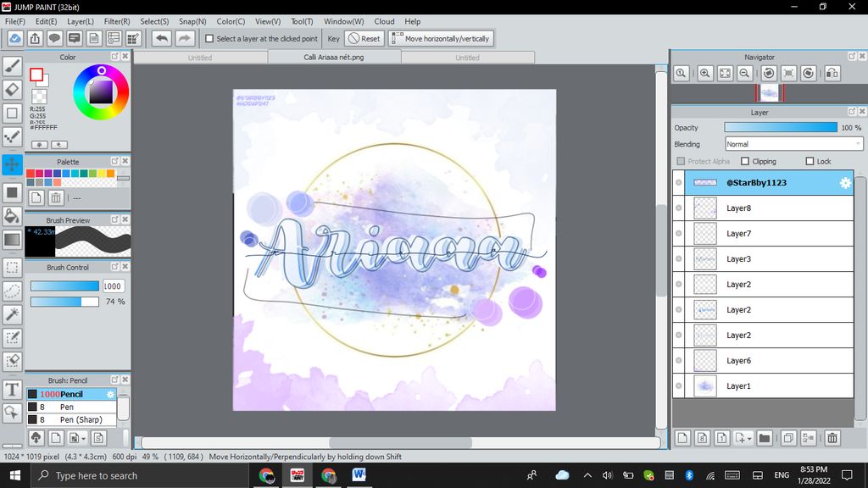Select the Pen (Sharp) brush

coord(71,419)
